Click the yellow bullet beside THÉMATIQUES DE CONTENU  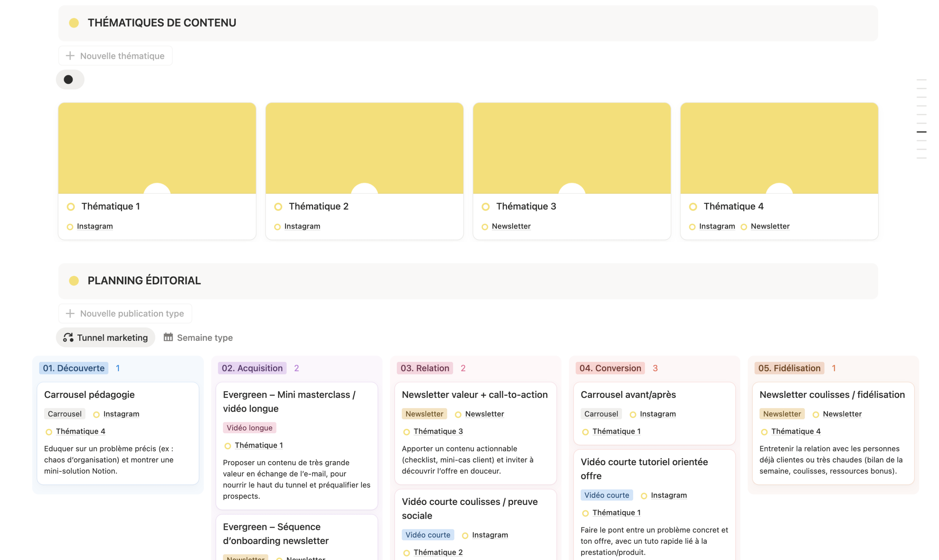[x=74, y=23]
